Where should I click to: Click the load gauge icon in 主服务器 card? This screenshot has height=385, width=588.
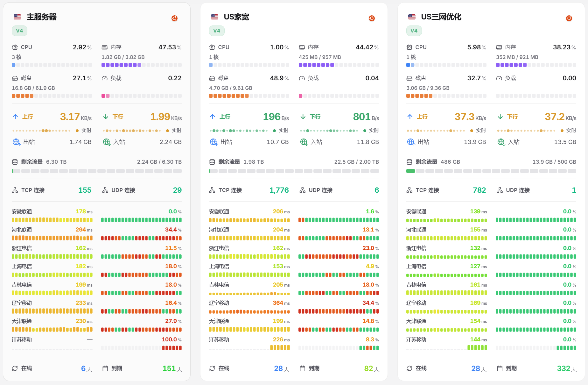tap(104, 78)
